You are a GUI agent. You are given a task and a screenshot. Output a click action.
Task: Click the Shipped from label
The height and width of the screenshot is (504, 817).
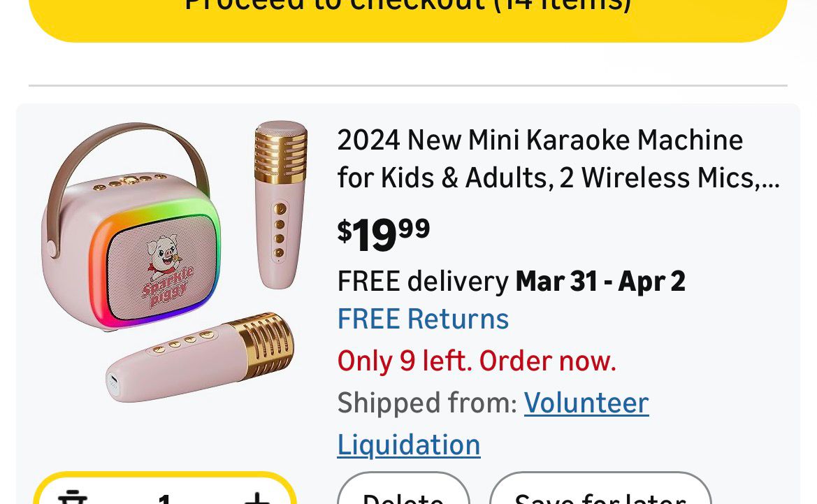426,403
